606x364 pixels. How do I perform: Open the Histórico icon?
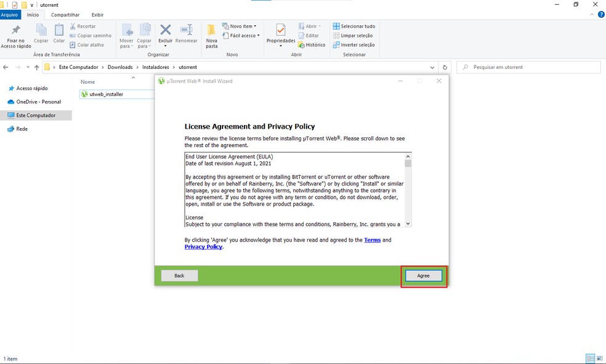312,44
